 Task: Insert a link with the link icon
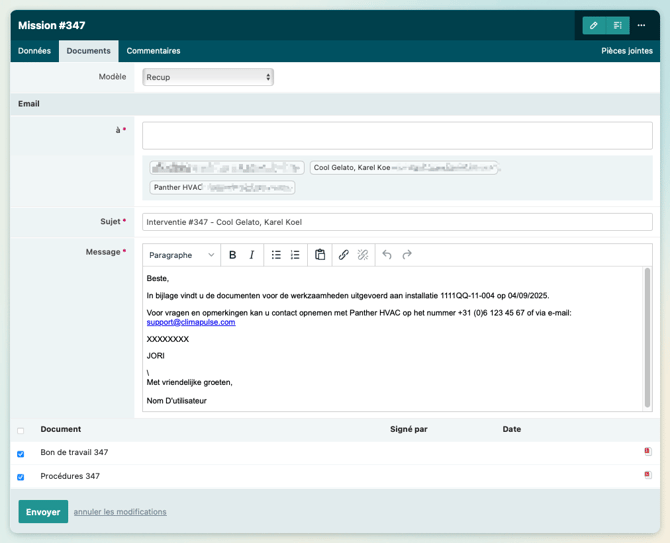(343, 255)
